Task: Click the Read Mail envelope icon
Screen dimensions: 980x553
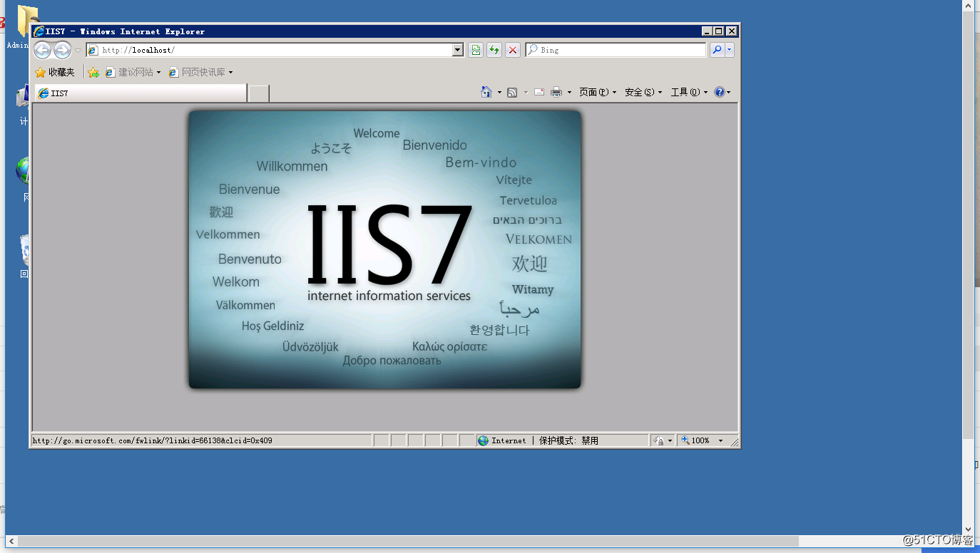Action: coord(539,92)
